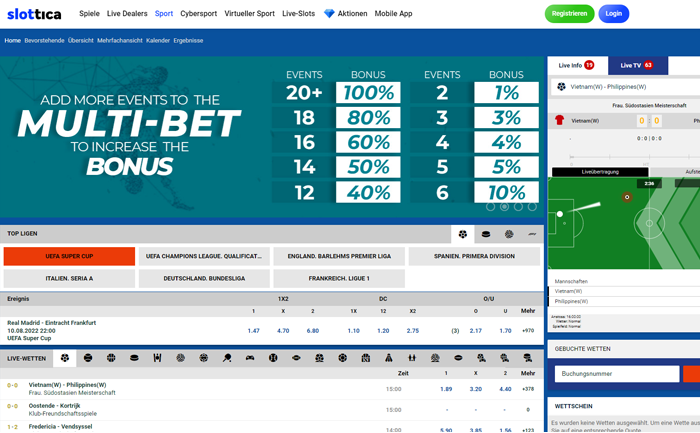This screenshot has width=700, height=433.
Task: Pick under odds 1.70
Action: [x=505, y=331]
